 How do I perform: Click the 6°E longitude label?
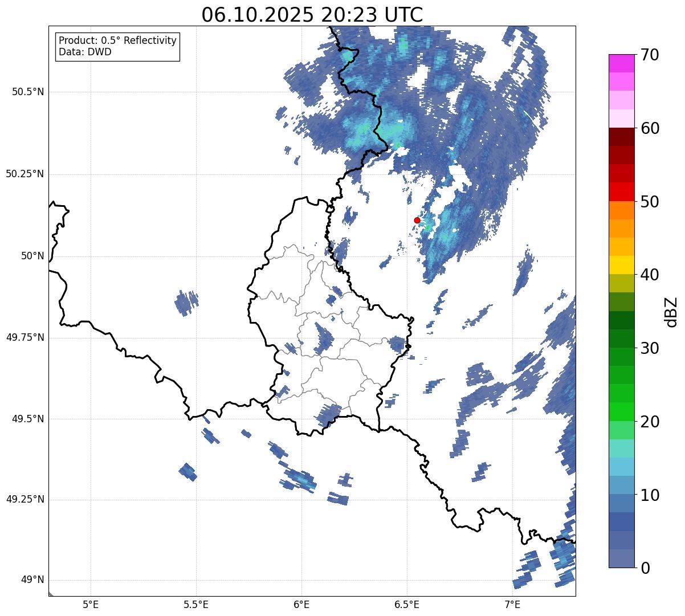click(x=301, y=604)
